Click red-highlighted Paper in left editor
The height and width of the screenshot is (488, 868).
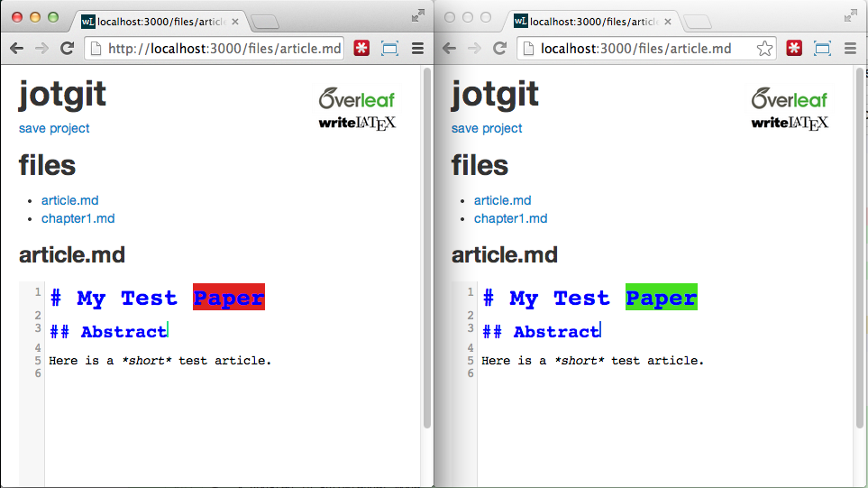click(x=229, y=298)
